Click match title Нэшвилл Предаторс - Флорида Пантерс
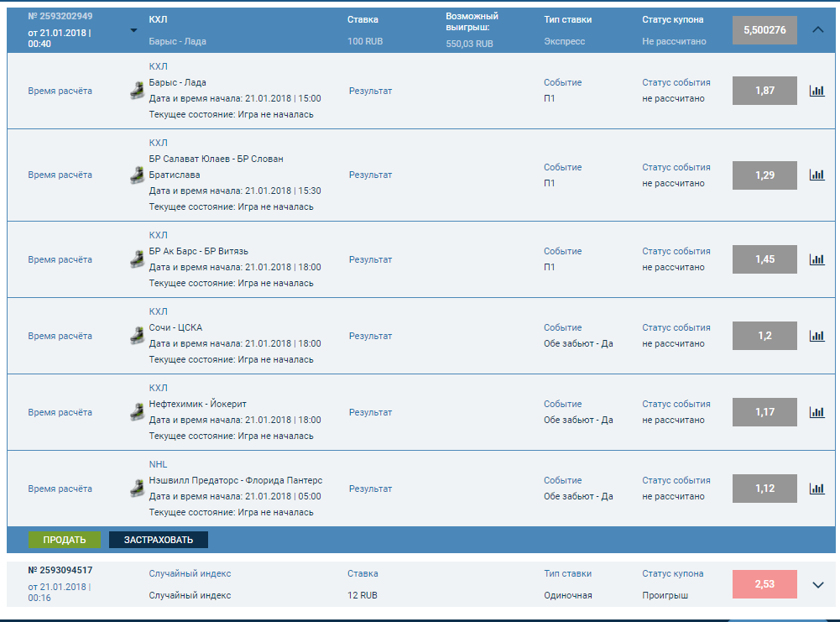This screenshot has height=622, width=840. [x=236, y=481]
